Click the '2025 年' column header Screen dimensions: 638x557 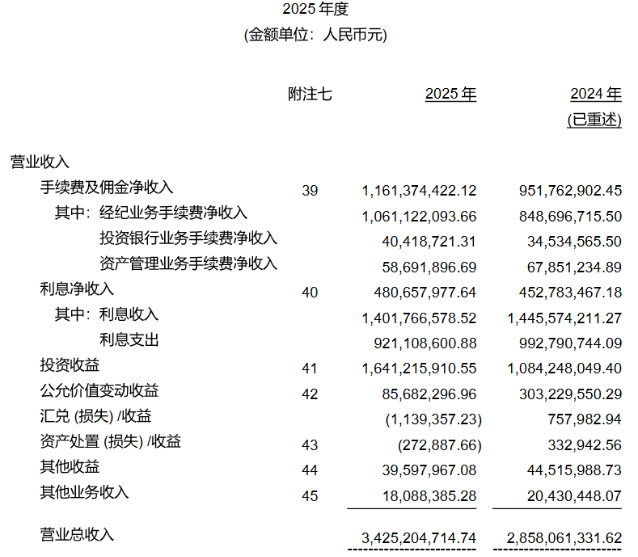coord(450,94)
